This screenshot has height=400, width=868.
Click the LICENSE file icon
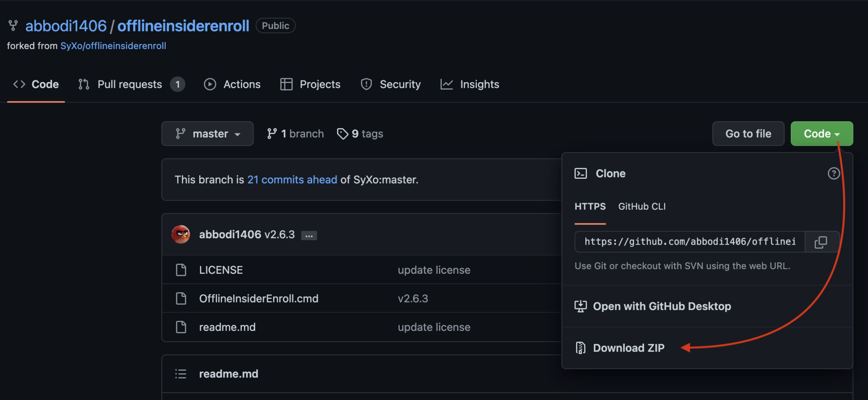181,270
